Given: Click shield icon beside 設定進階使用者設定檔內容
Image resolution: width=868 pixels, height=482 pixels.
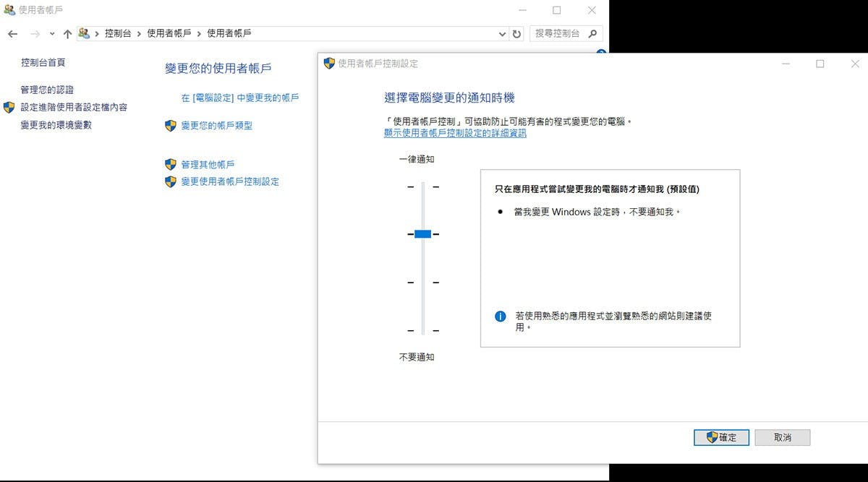Looking at the screenshot, I should pos(9,108).
